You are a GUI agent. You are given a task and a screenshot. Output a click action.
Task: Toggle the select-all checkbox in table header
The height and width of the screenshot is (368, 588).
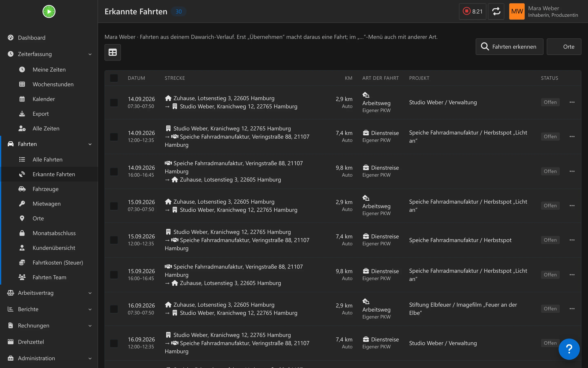114,78
